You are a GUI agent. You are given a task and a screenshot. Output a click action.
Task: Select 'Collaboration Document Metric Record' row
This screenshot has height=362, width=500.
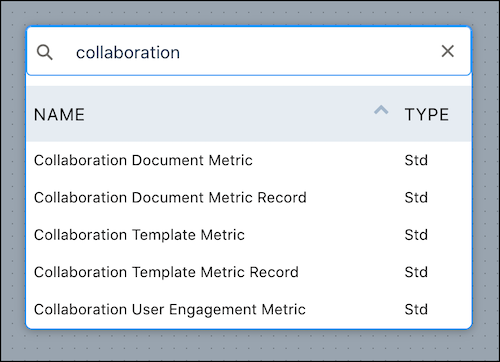pos(249,198)
